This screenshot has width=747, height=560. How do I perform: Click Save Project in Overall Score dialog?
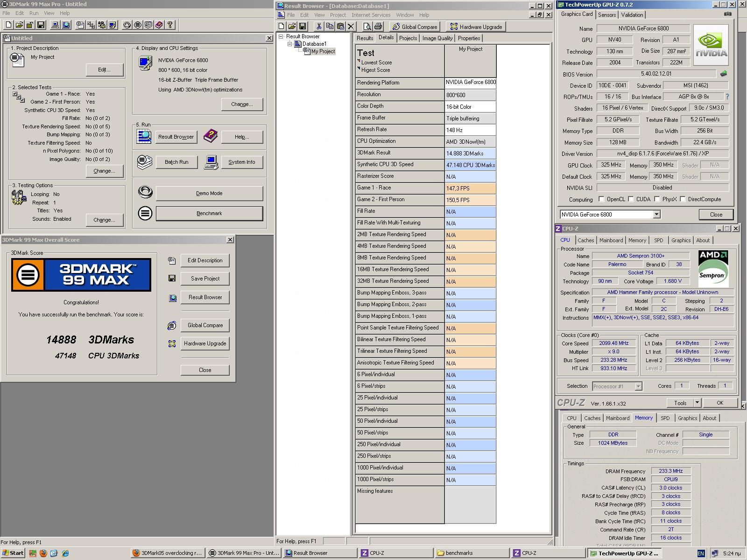coord(205,279)
